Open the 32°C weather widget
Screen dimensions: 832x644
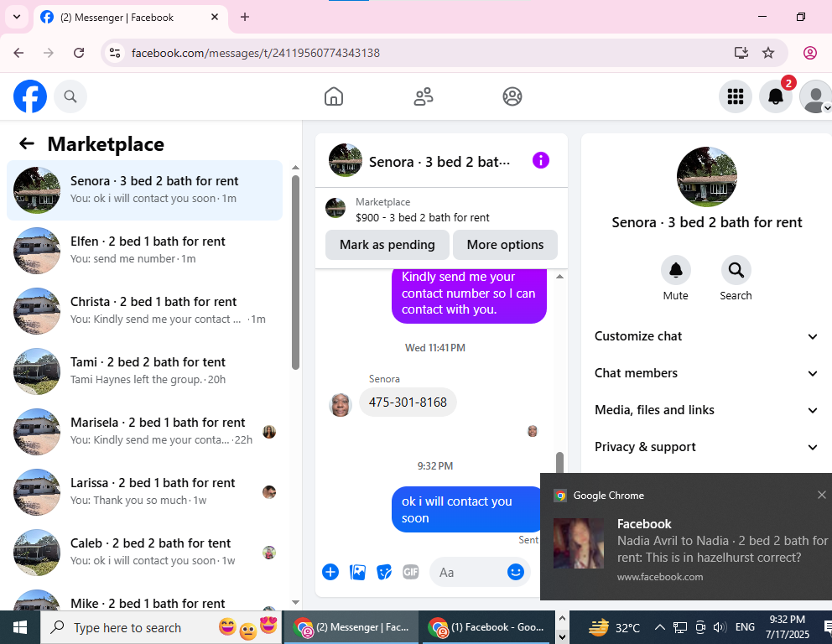[614, 627]
